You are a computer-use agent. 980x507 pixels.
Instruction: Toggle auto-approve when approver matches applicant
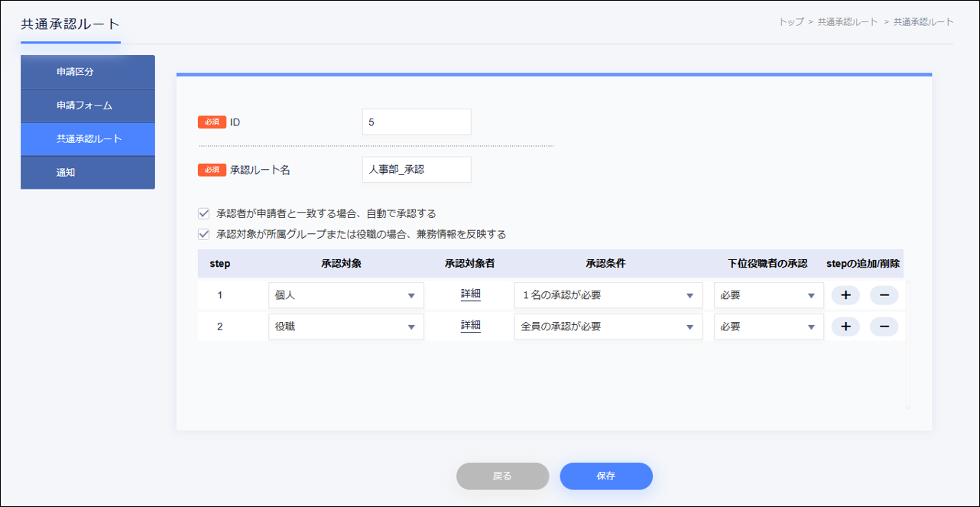(x=204, y=214)
